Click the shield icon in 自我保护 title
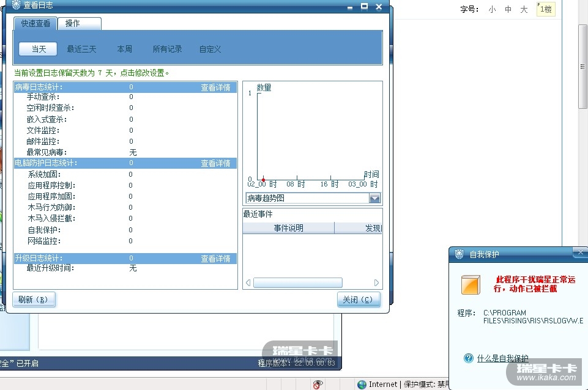 pyautogui.click(x=460, y=254)
